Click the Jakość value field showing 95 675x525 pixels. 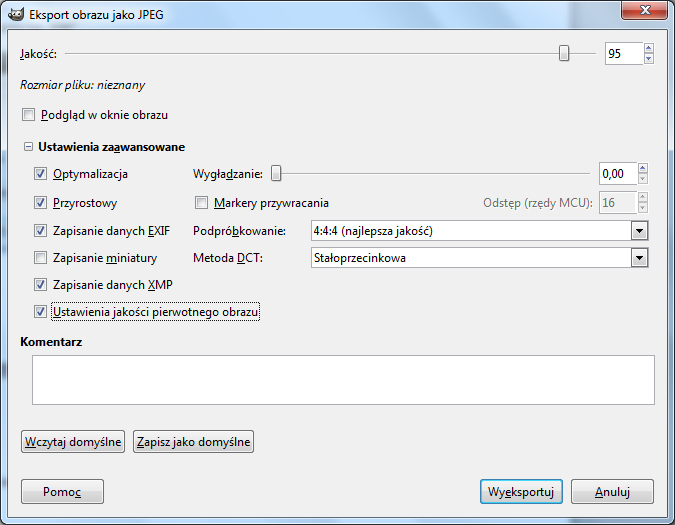(x=624, y=54)
